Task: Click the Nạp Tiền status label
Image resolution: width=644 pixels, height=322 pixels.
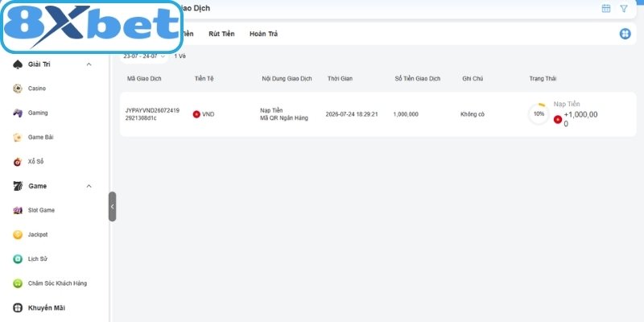Action: point(567,105)
